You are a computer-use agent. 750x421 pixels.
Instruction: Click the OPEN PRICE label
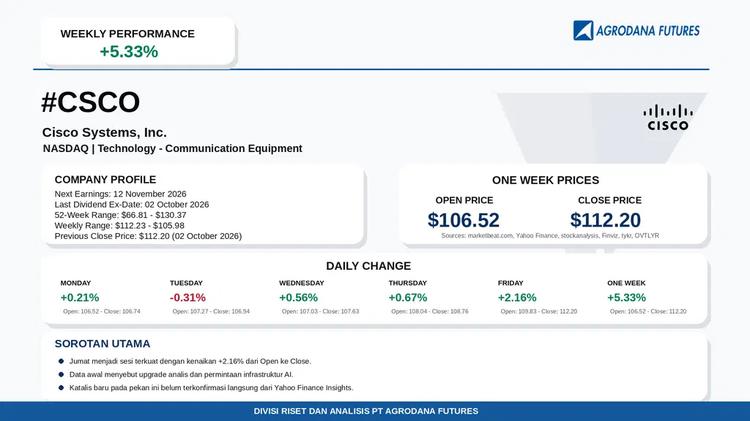tap(464, 200)
